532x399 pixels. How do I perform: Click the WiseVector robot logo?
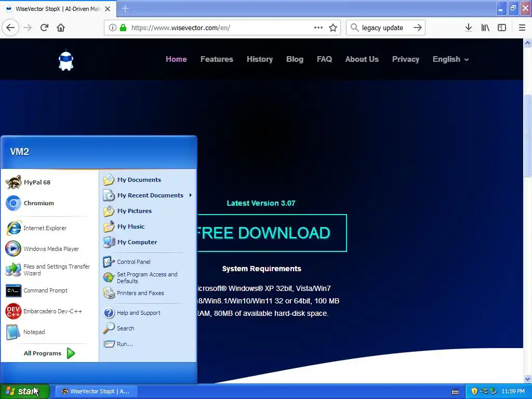[66, 60]
